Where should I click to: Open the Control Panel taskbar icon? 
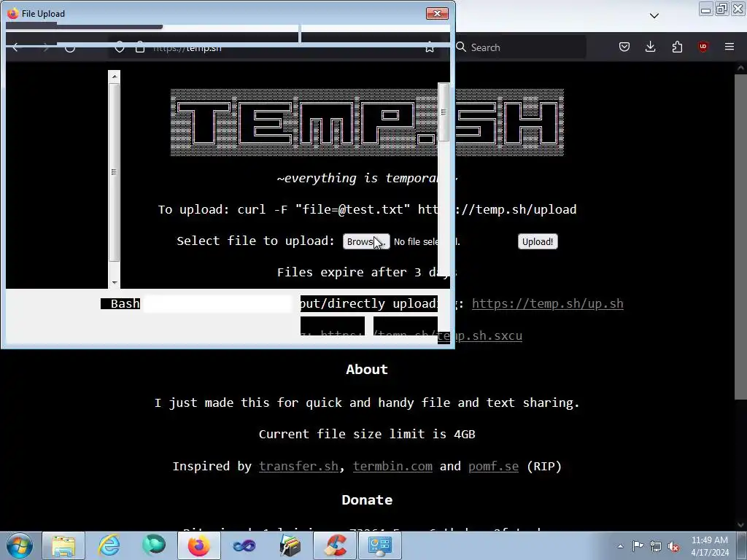click(x=379, y=545)
